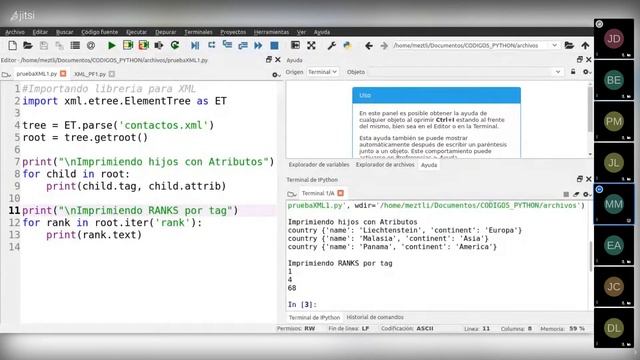This screenshot has height=360, width=640.
Task: Open Preferences wrench icon
Action: [331, 45]
